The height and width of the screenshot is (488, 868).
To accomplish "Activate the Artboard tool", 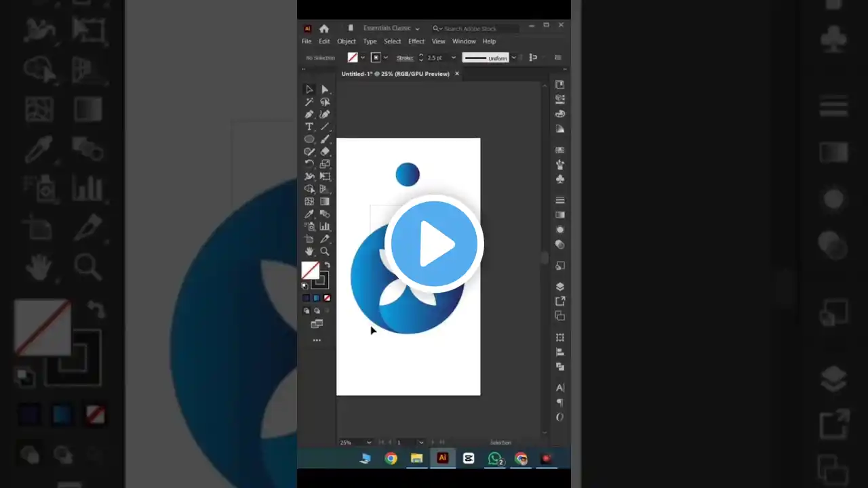I will [x=309, y=239].
